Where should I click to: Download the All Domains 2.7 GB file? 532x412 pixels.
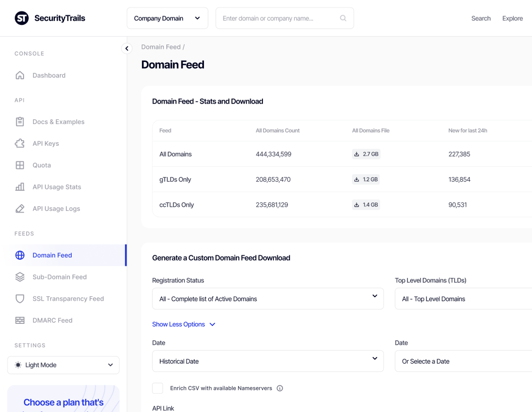point(366,154)
